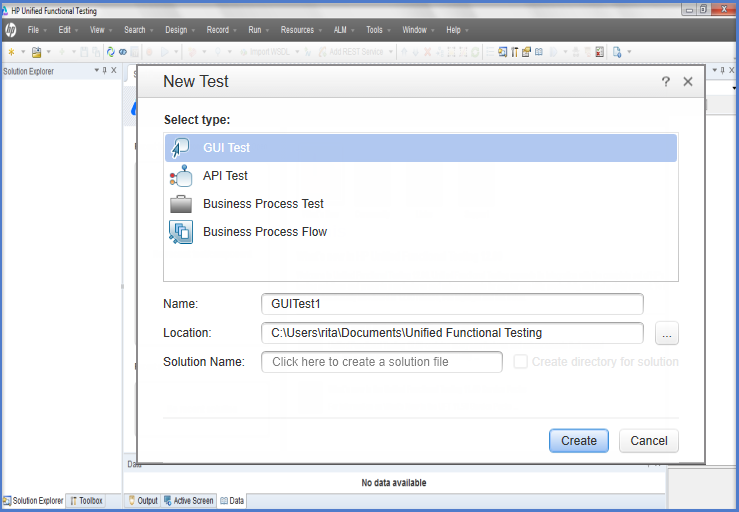Image resolution: width=739 pixels, height=512 pixels.
Task: Click the New Test dialog help question mark
Action: point(665,82)
